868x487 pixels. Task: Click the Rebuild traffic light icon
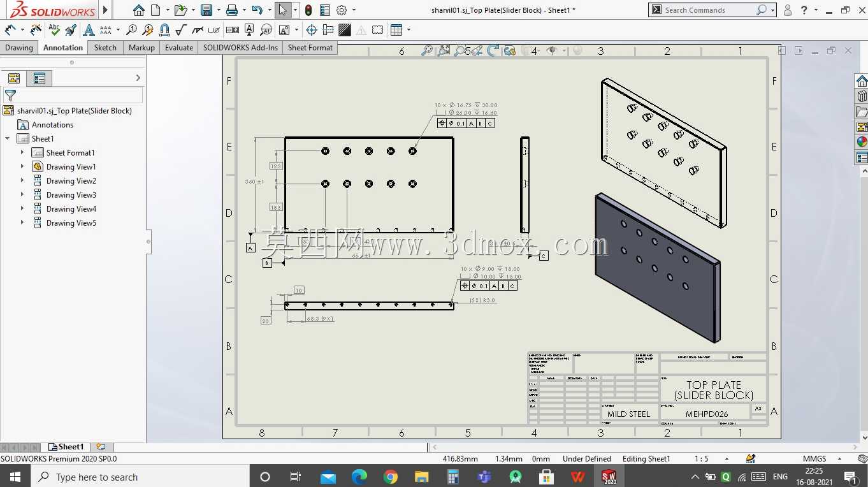[308, 10]
